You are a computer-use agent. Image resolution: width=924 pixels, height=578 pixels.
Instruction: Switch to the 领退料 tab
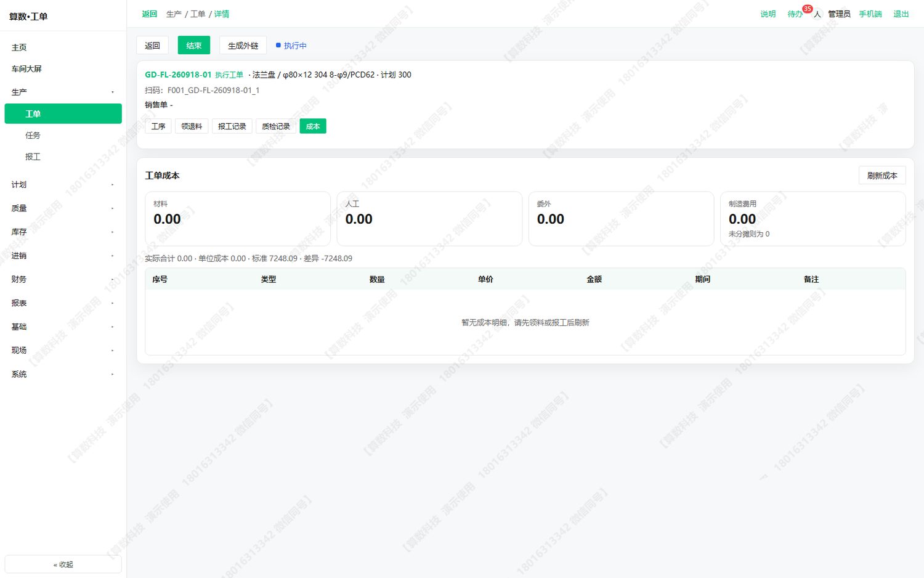192,126
